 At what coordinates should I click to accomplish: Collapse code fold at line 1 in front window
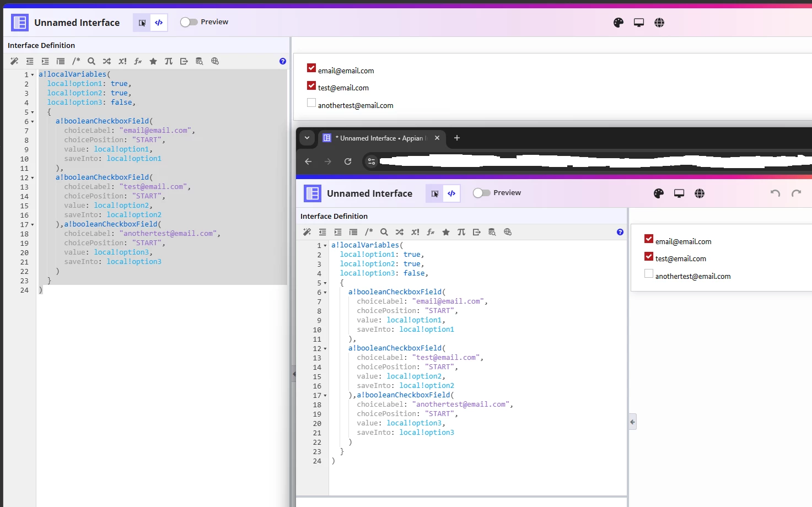(x=325, y=246)
